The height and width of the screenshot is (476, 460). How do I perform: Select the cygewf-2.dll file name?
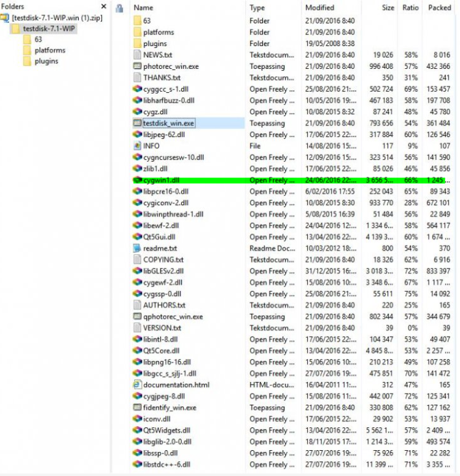point(163,283)
